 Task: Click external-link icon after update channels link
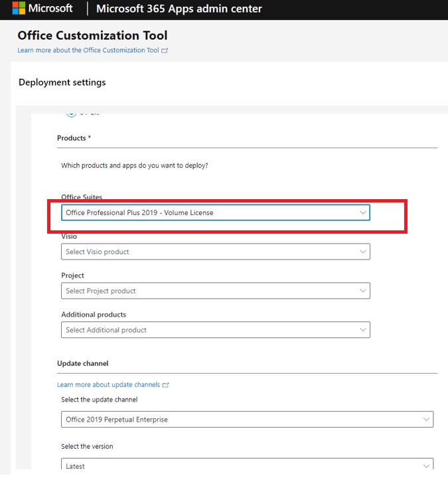[166, 385]
